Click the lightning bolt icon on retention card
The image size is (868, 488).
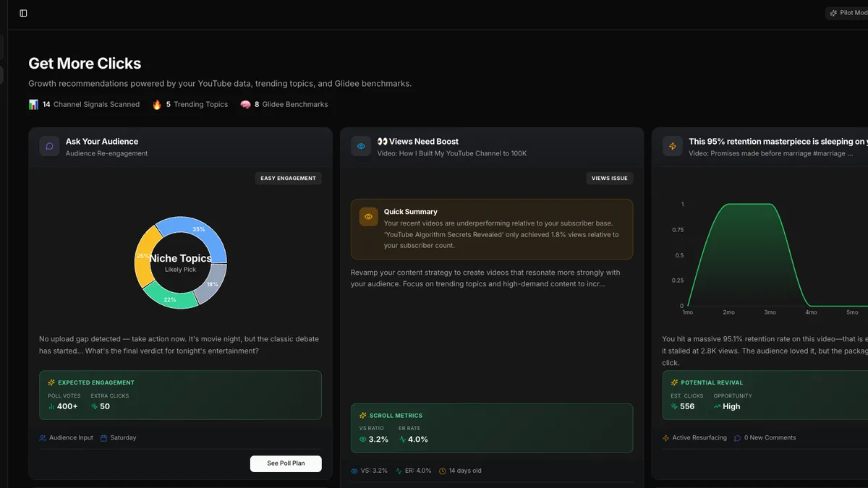[673, 146]
